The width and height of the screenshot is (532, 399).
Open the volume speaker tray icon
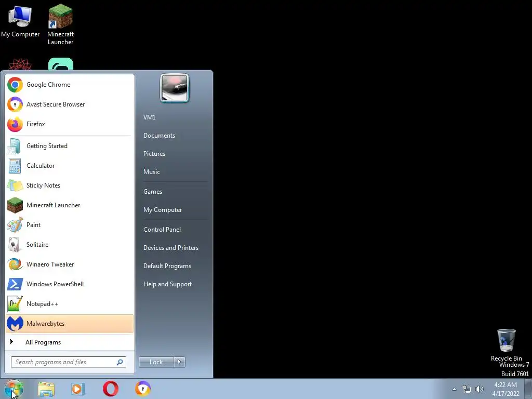pyautogui.click(x=480, y=389)
